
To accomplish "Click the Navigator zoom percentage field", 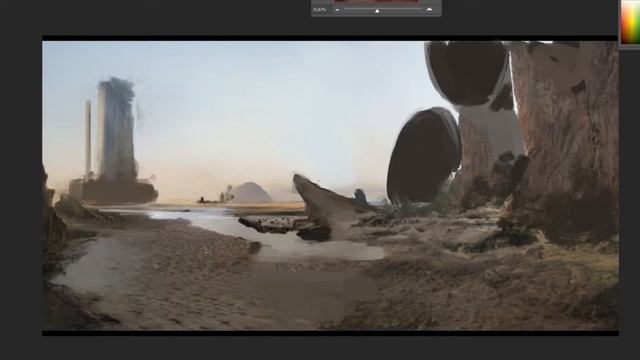I will (320, 10).
